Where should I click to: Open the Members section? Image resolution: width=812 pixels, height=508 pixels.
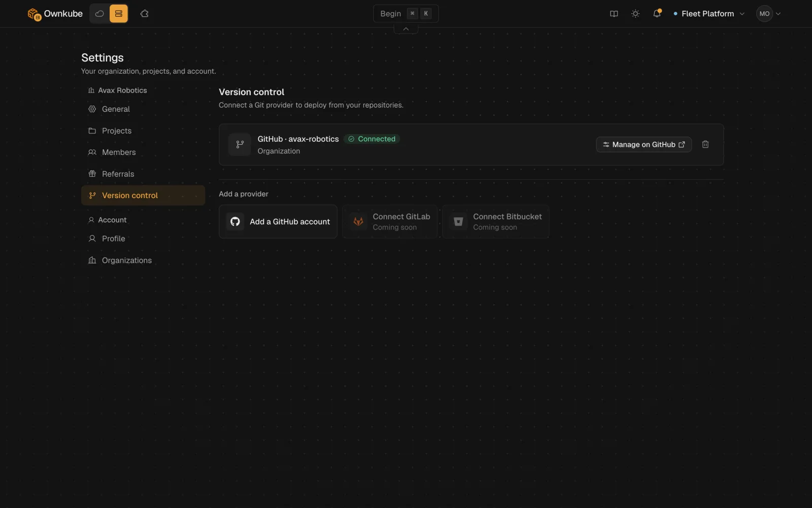pyautogui.click(x=143, y=152)
